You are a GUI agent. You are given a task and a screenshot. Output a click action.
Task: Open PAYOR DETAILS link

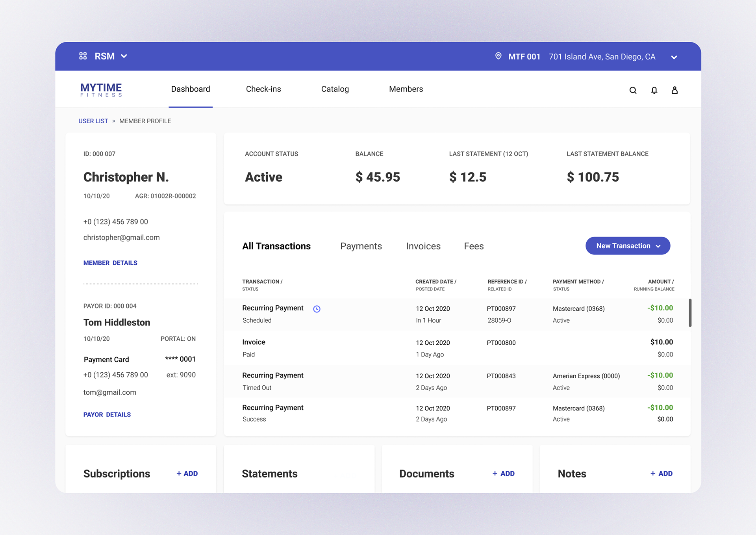point(107,414)
